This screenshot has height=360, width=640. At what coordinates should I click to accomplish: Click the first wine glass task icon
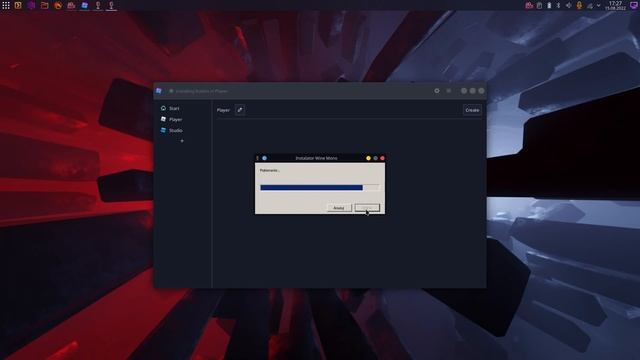point(98,5)
